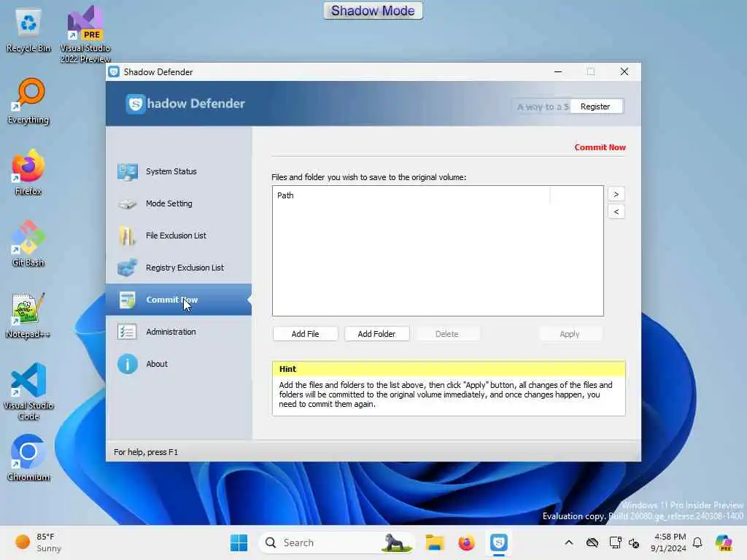Click the yellow Hint header
The width and height of the screenshot is (747, 560).
coord(449,369)
